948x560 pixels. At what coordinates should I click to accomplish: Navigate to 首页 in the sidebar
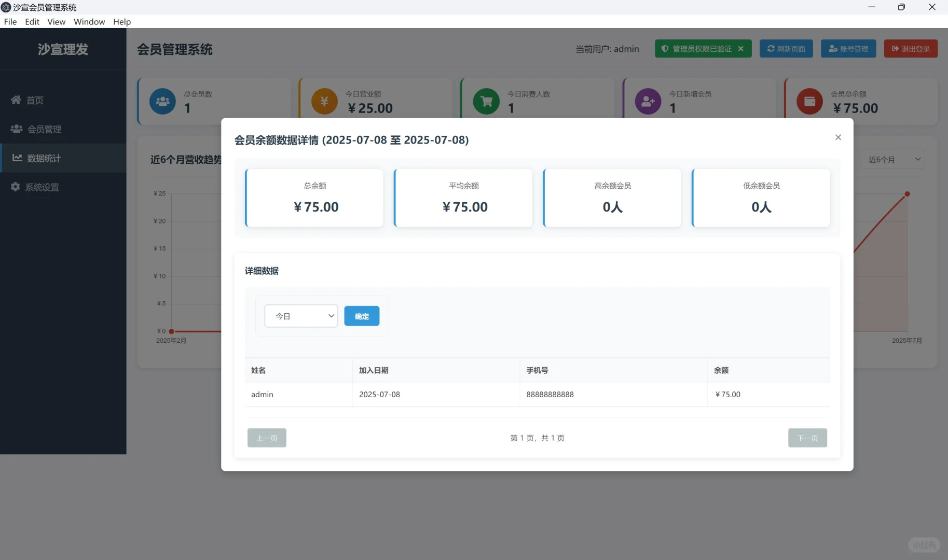pyautogui.click(x=63, y=100)
